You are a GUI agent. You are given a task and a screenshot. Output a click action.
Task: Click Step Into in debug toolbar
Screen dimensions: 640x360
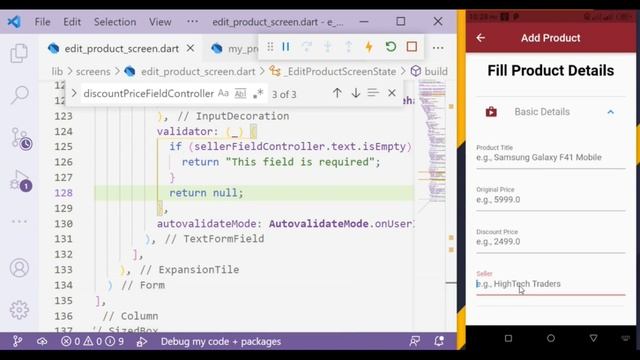click(x=327, y=47)
